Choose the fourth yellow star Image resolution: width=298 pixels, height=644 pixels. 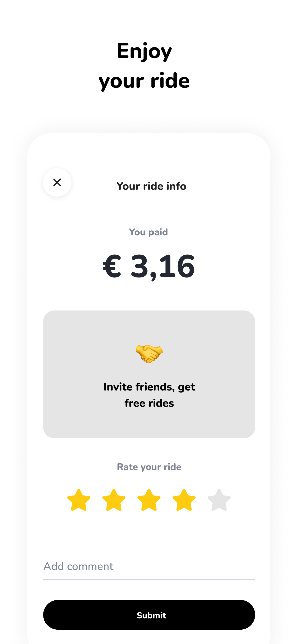(184, 500)
